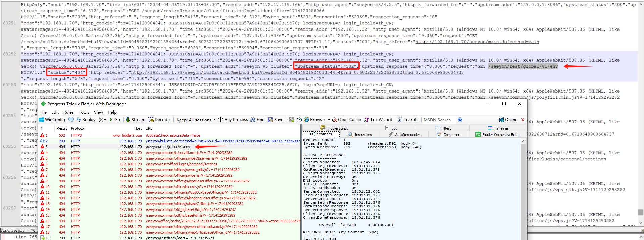This screenshot has height=240, width=644.
Task: Click the log editor vertical scrollbar down arrow
Action: point(641,223)
